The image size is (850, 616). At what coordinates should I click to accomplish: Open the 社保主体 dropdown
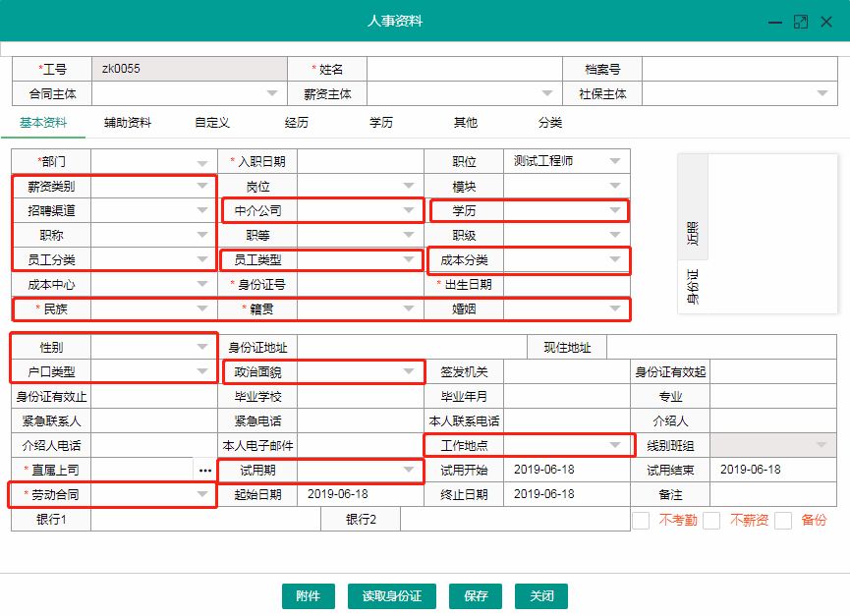click(822, 94)
